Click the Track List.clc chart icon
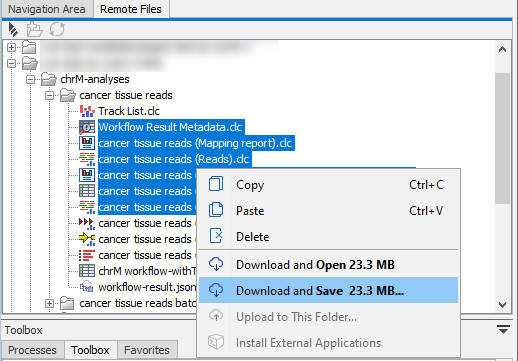Image resolution: width=518 pixels, height=361 pixels. (x=87, y=111)
